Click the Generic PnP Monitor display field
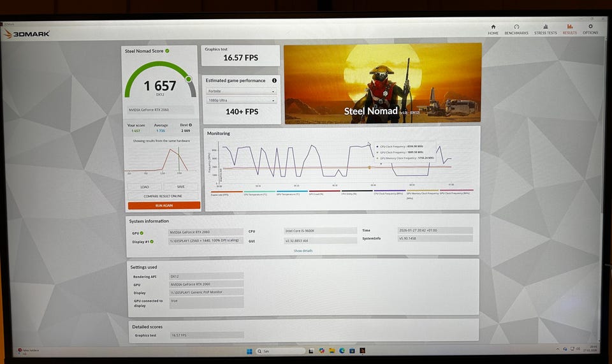Viewport: 612px width, 364px height. (206, 292)
